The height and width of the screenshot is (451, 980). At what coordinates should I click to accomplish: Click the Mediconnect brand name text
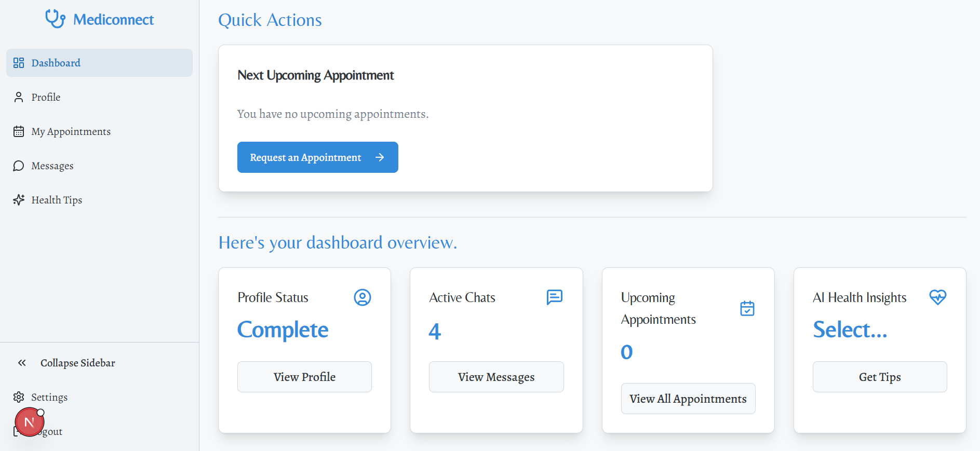click(113, 20)
